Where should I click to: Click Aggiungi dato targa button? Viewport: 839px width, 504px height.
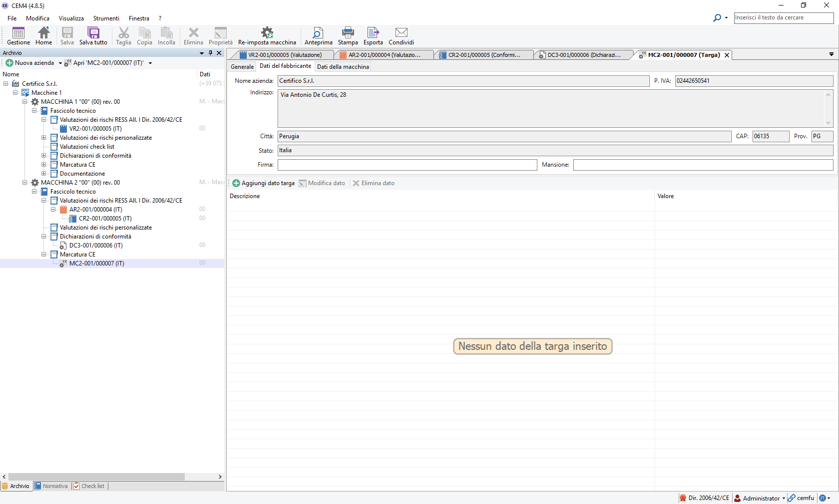tap(264, 183)
